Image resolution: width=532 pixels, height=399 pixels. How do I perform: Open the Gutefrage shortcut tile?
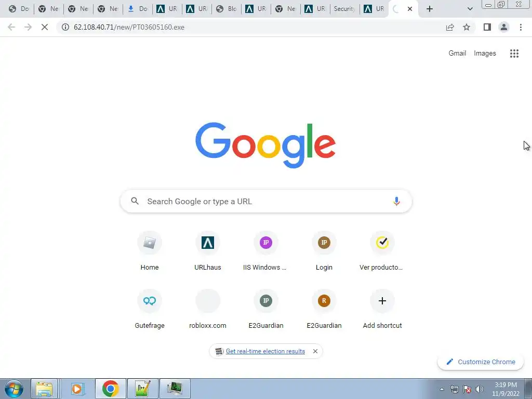point(150,309)
